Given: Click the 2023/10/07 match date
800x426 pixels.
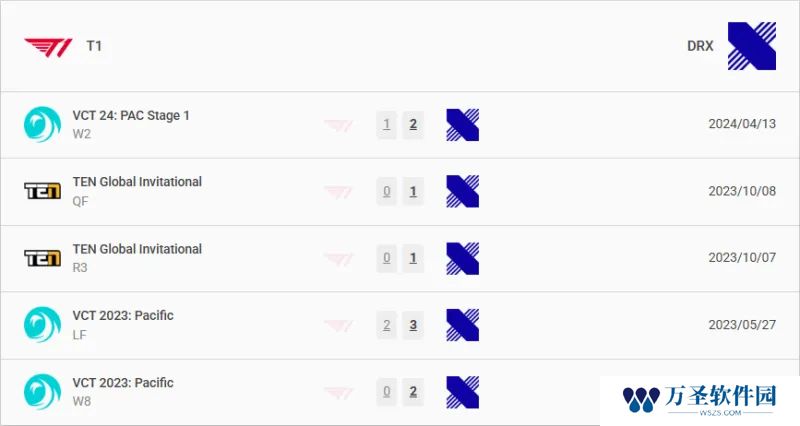Looking at the screenshot, I should pyautogui.click(x=742, y=258).
